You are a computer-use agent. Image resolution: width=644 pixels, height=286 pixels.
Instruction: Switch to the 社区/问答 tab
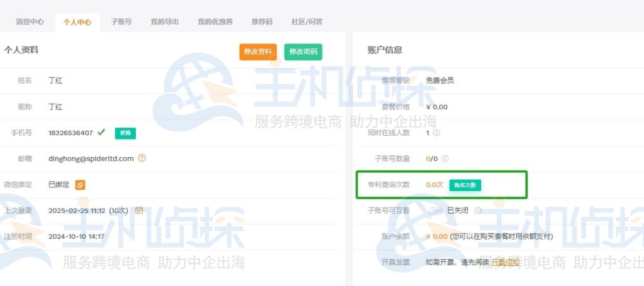pos(307,22)
